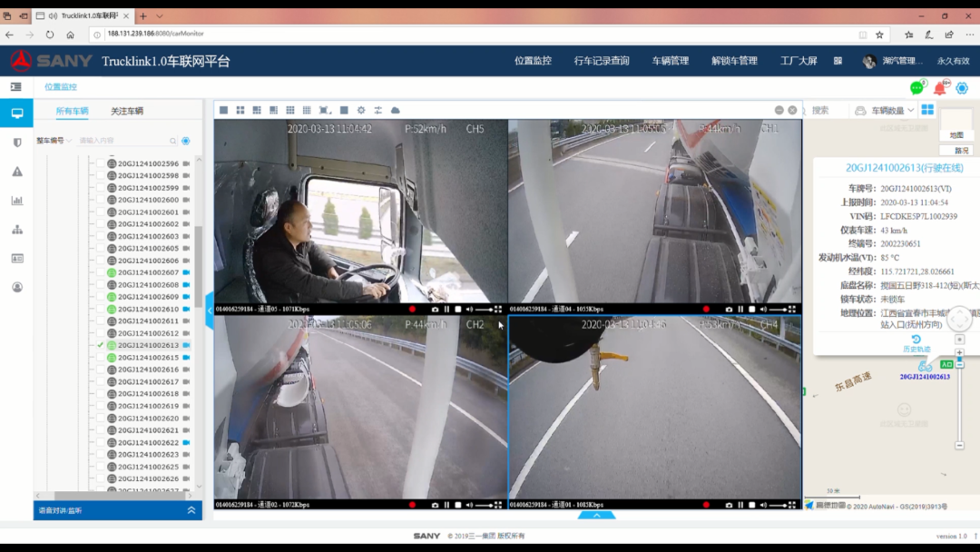The width and height of the screenshot is (980, 552).
Task: Click the cloud icon in video toolbar
Action: pyautogui.click(x=396, y=110)
